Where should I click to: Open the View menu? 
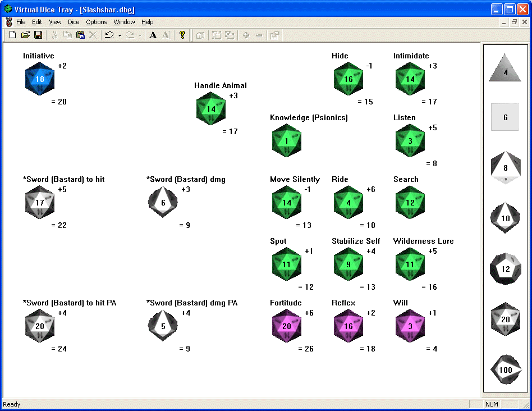(55, 22)
